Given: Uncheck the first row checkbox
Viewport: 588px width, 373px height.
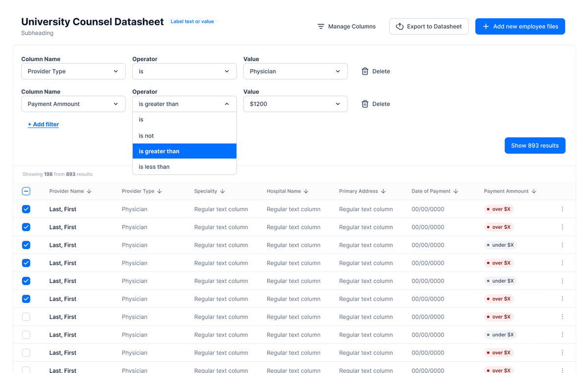Looking at the screenshot, I should click(x=26, y=209).
